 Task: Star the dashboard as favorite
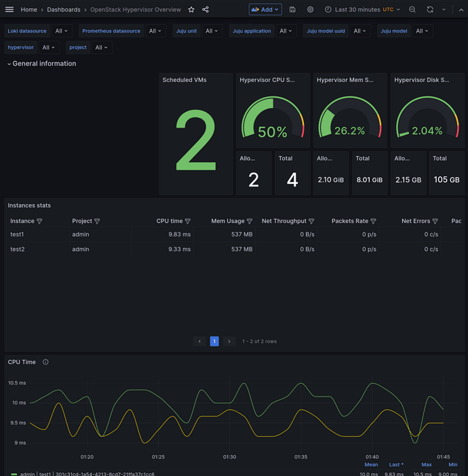(x=191, y=9)
